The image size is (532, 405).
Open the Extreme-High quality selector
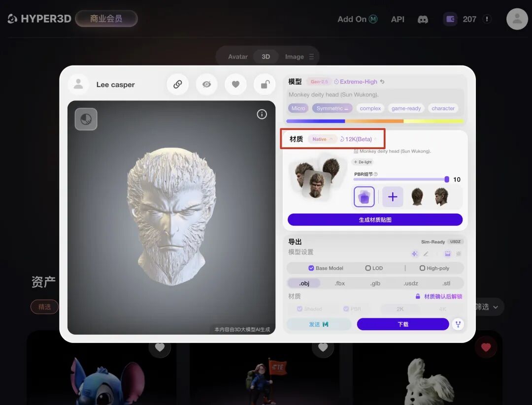356,81
